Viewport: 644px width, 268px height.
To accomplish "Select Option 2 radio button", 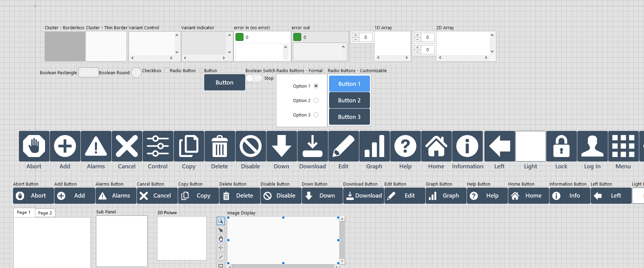I will (x=316, y=100).
